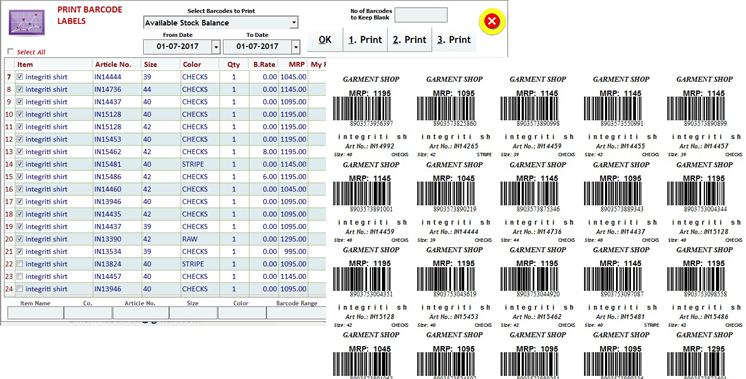Toggle checkbox on row 14 IN15481
This screenshot has height=379, width=746.
click(x=20, y=164)
